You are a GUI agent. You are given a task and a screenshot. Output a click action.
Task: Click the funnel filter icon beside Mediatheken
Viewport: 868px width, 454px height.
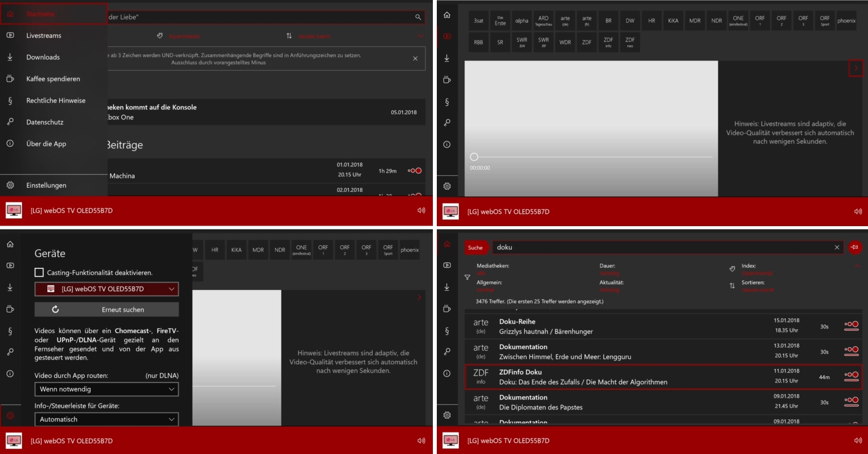467,277
